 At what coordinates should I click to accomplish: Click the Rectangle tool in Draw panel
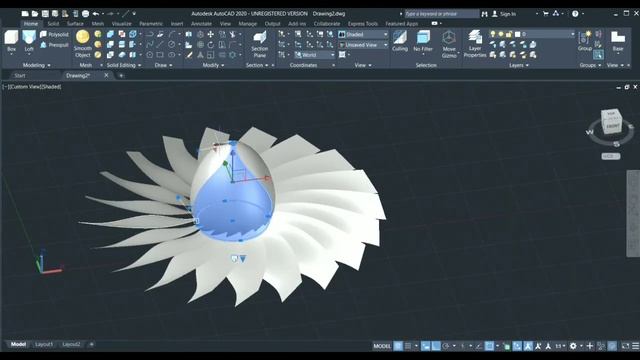(160, 55)
